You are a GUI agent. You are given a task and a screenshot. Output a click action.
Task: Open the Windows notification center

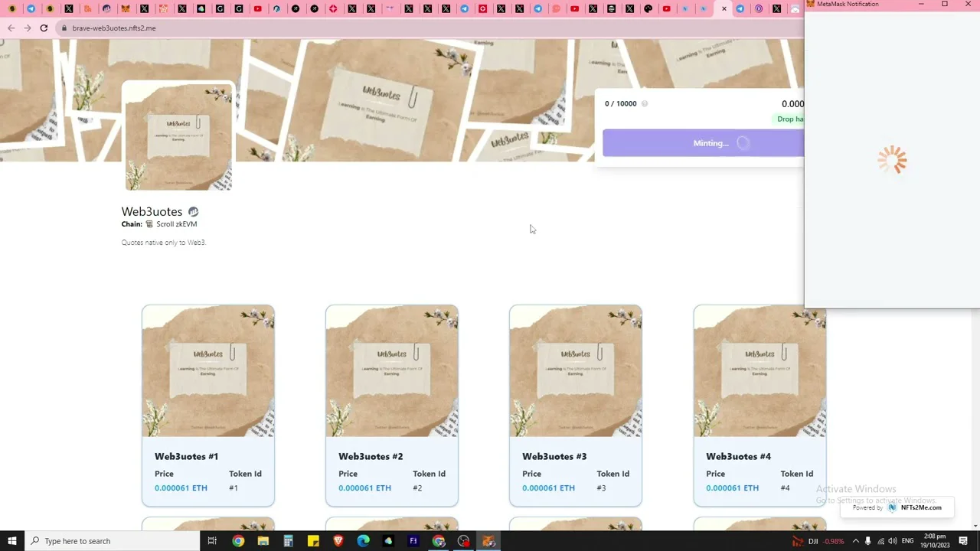point(963,541)
